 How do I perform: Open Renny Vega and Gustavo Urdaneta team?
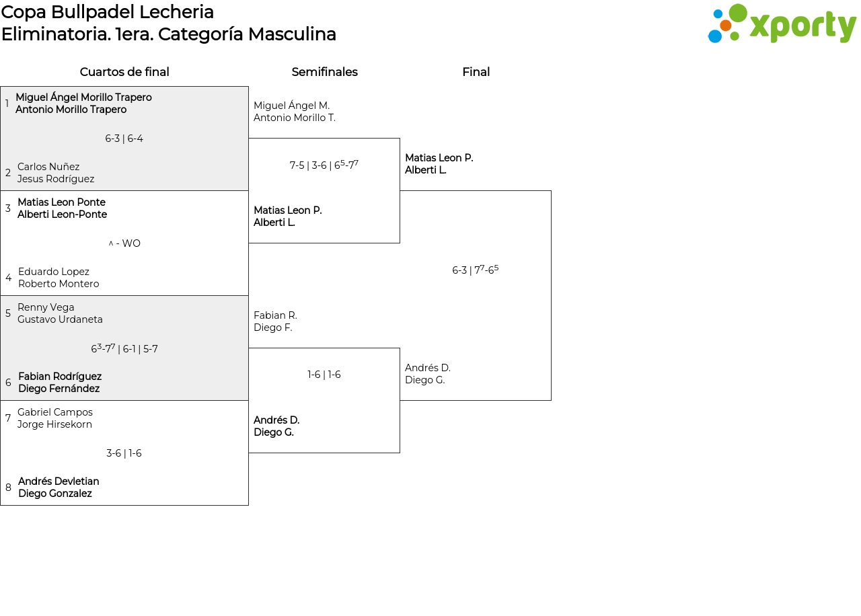[60, 313]
